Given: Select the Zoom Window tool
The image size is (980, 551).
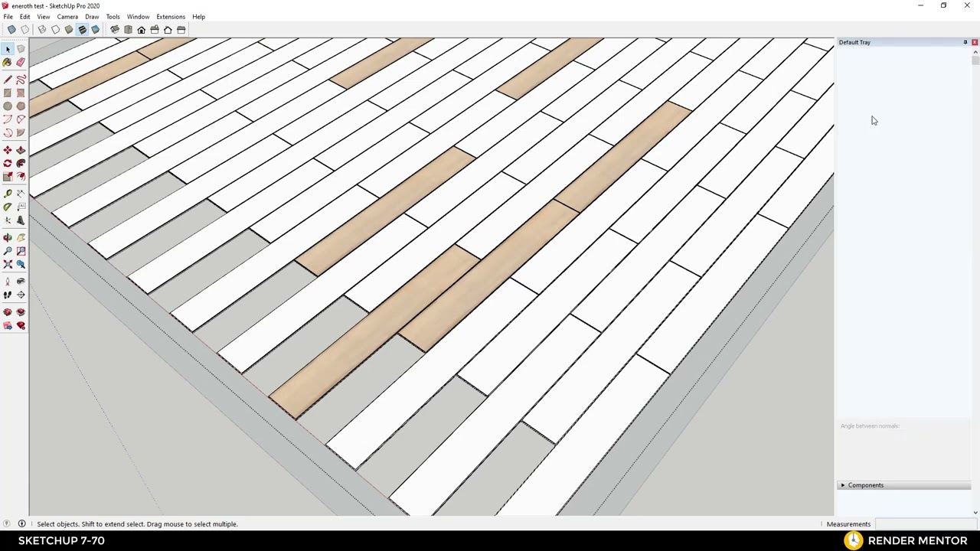Looking at the screenshot, I should pos(21,251).
